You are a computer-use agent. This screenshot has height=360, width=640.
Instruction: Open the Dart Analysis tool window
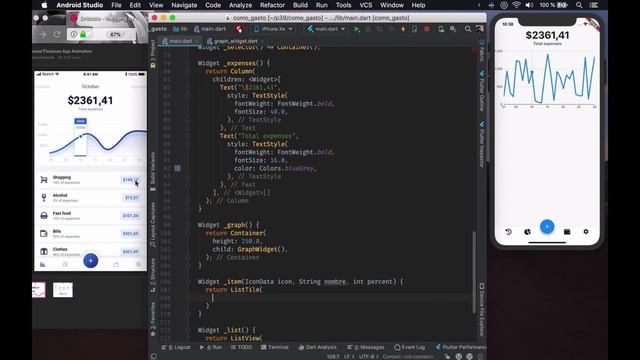(x=318, y=347)
